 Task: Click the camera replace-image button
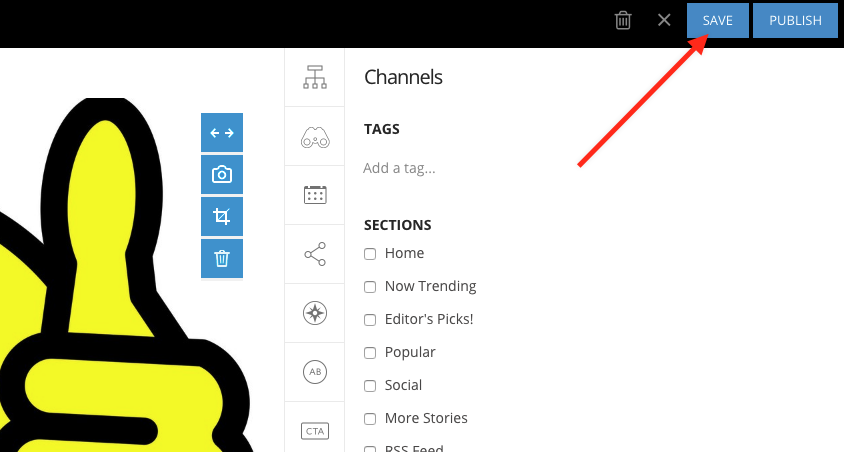pyautogui.click(x=222, y=174)
